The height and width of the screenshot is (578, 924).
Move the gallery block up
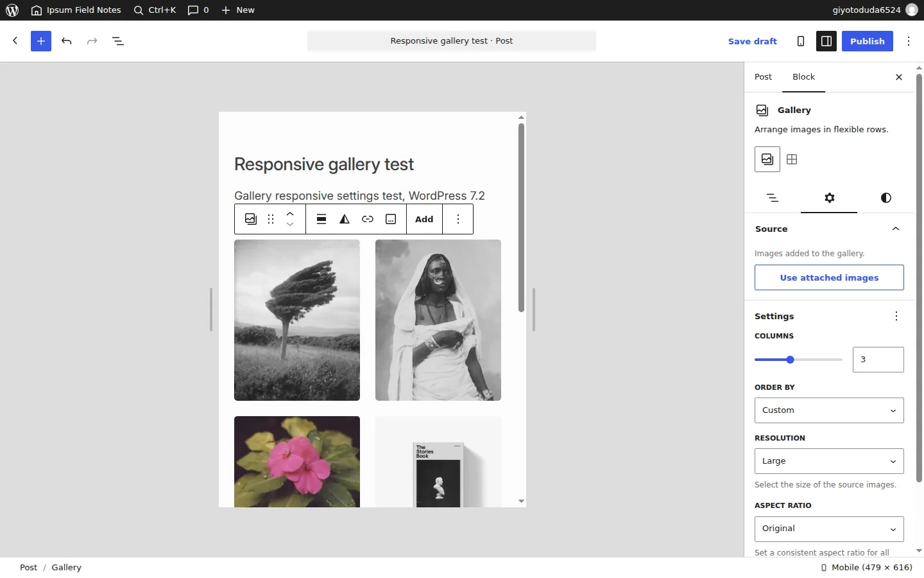[x=290, y=213]
